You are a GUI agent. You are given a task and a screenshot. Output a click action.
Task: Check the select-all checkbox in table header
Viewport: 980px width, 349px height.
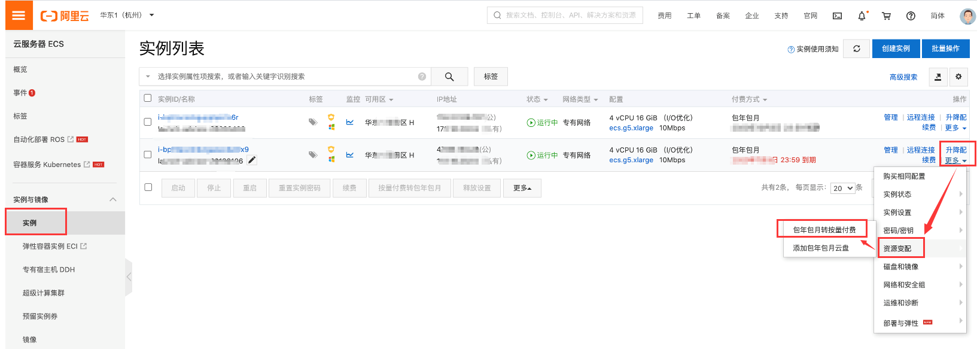pyautogui.click(x=148, y=98)
